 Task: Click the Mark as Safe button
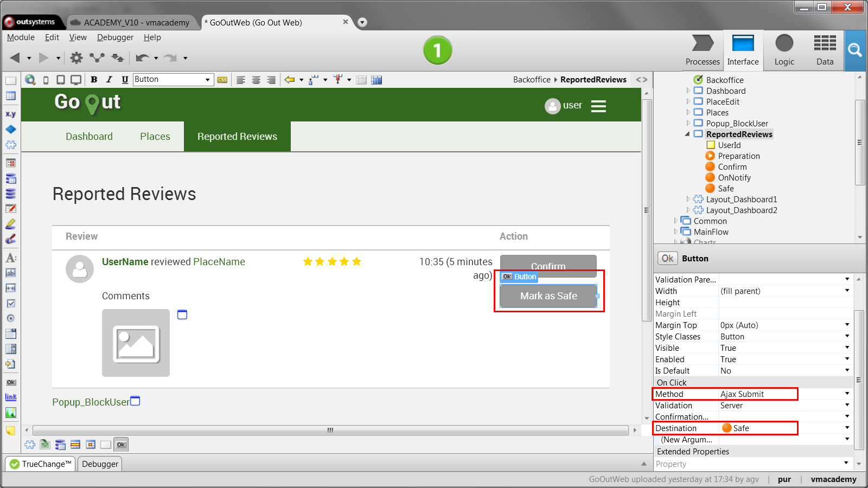(x=548, y=296)
